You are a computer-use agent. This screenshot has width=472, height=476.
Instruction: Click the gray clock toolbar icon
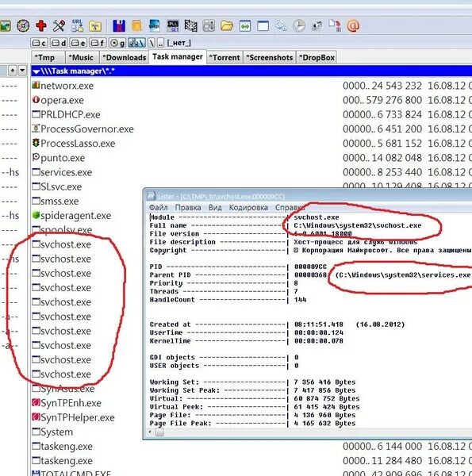pos(299,26)
